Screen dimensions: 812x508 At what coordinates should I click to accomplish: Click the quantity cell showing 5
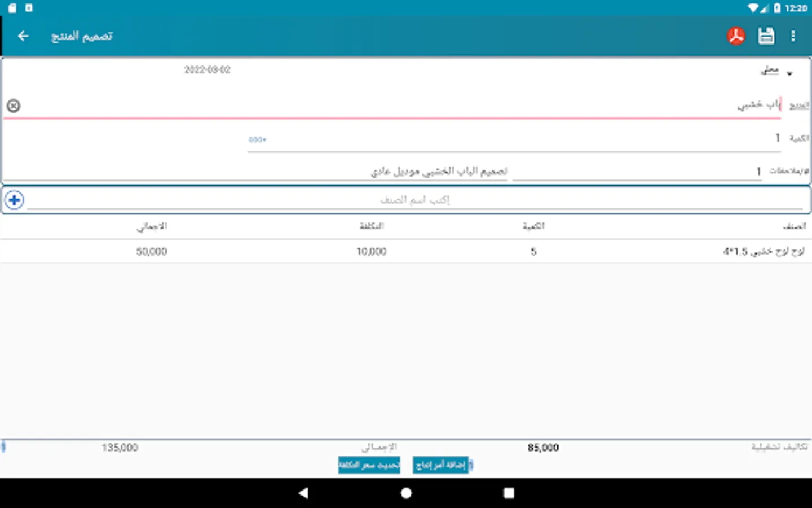pyautogui.click(x=533, y=252)
